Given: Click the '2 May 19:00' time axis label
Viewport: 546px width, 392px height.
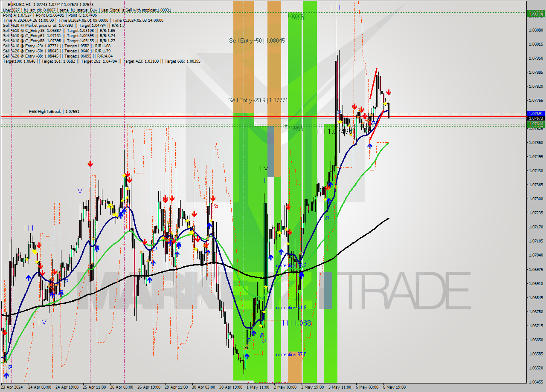Looking at the screenshot, I should (x=312, y=387).
